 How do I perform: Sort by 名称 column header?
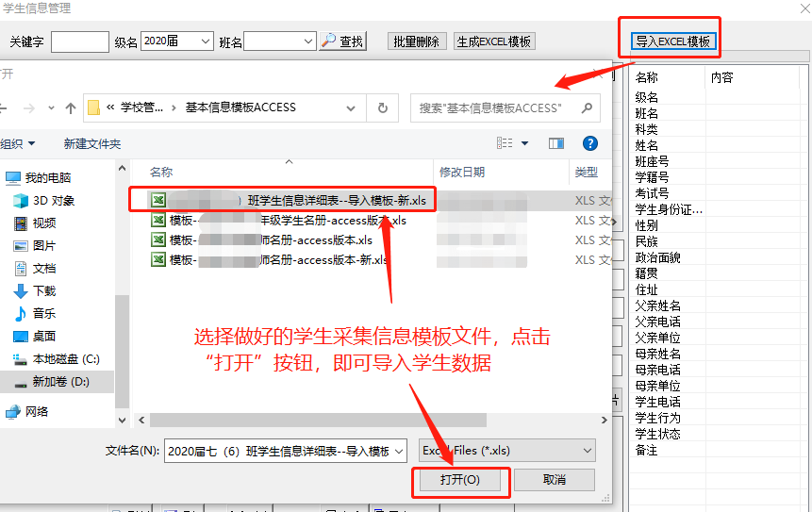[x=161, y=172]
